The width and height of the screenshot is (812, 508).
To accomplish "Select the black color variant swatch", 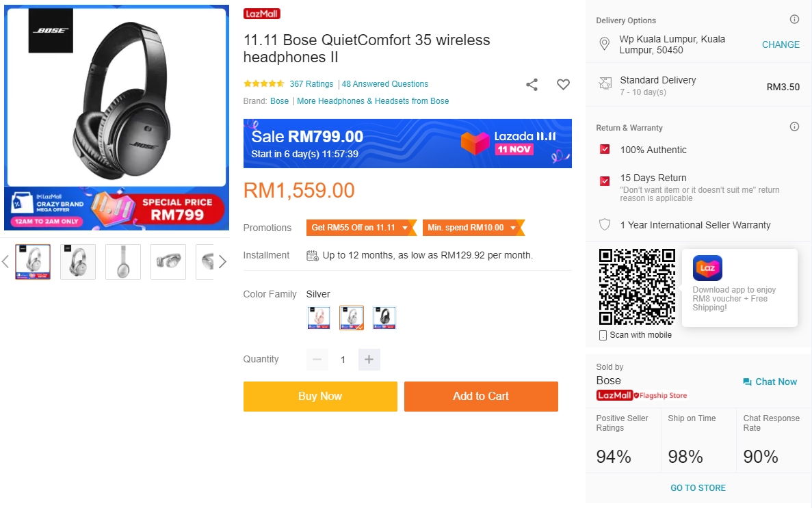I will (x=384, y=318).
